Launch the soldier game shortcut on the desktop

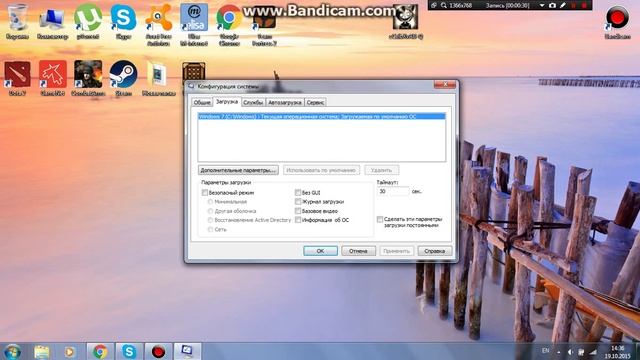tap(88, 78)
